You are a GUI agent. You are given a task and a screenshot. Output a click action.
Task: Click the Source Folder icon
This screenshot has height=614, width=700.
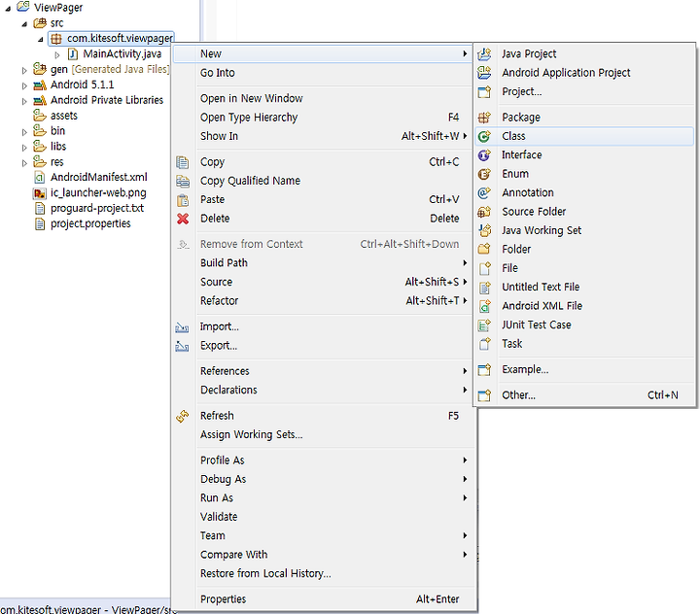tap(484, 212)
